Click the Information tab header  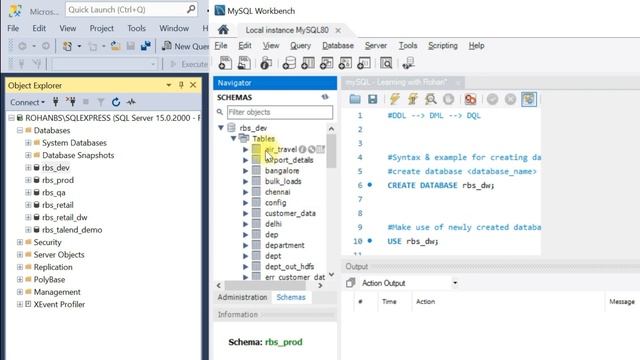click(x=238, y=314)
